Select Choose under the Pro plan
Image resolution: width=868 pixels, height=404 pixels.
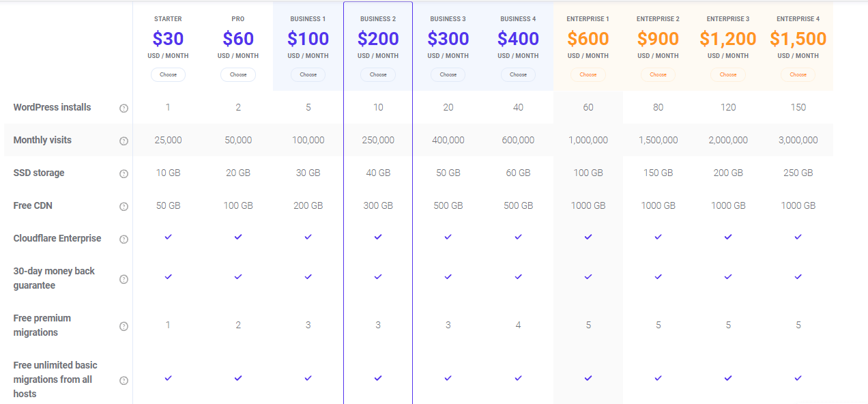(238, 74)
